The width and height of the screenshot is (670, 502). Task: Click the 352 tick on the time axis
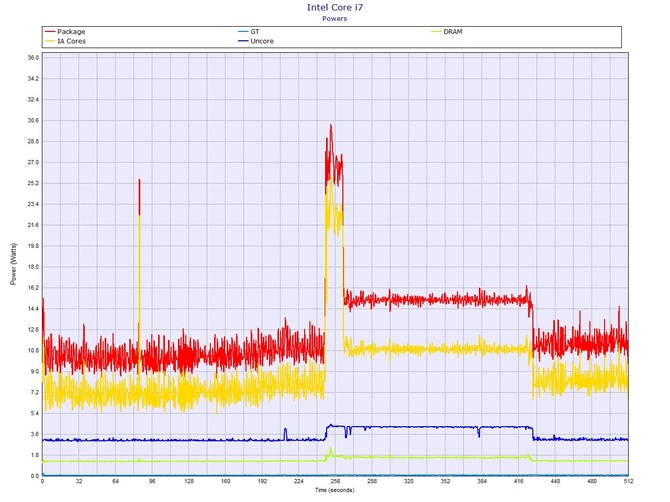445,481
